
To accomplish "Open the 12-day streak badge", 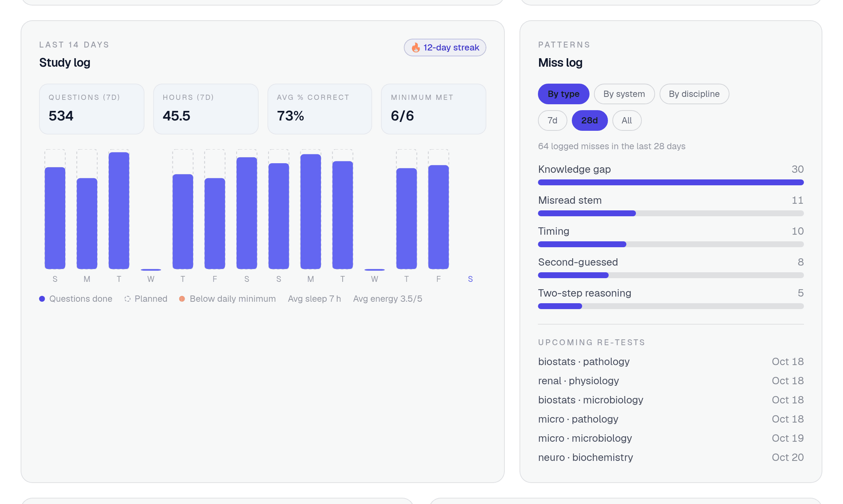I will [445, 48].
